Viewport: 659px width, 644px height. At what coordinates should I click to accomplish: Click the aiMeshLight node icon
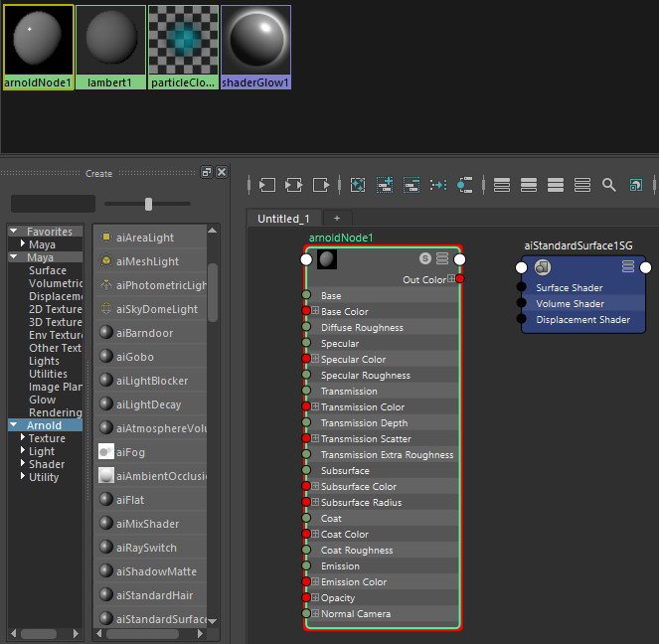tap(106, 261)
